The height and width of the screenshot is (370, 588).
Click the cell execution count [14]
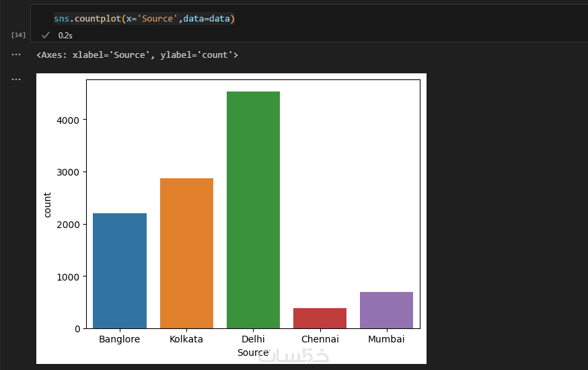18,34
